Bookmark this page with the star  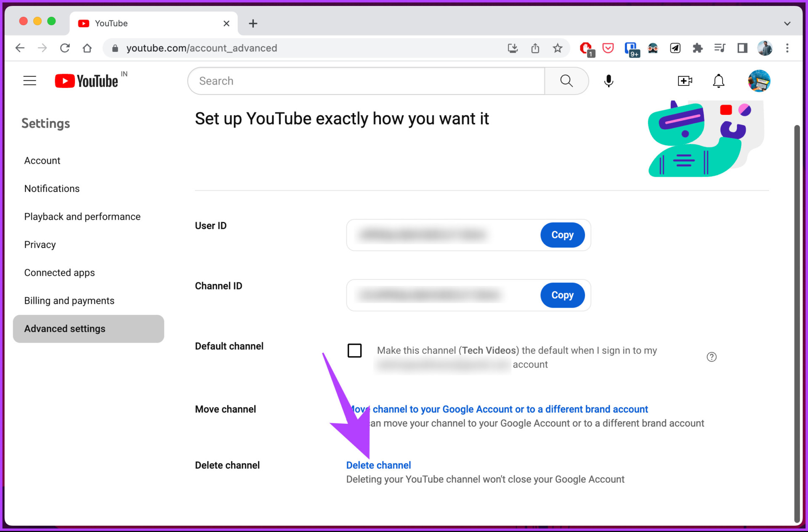click(x=558, y=48)
